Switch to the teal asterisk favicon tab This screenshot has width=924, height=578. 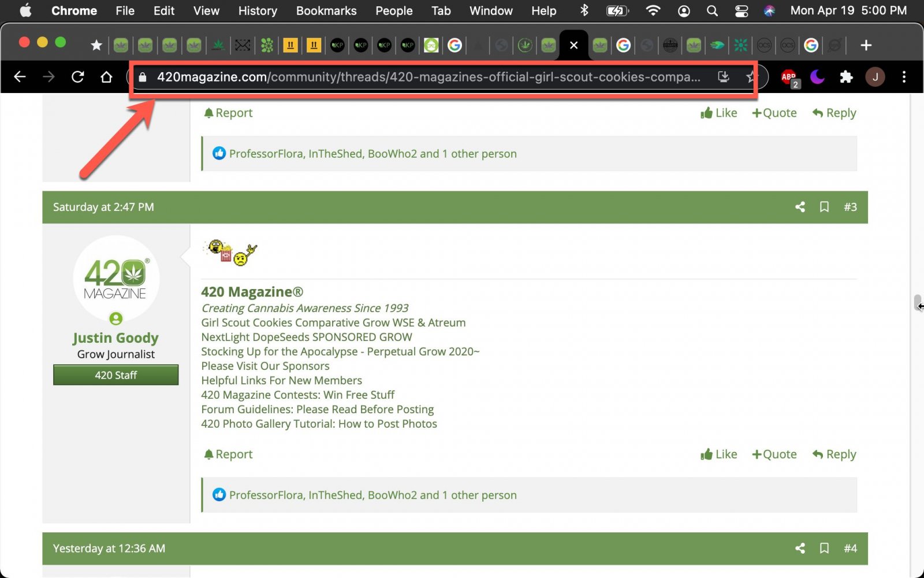(741, 45)
